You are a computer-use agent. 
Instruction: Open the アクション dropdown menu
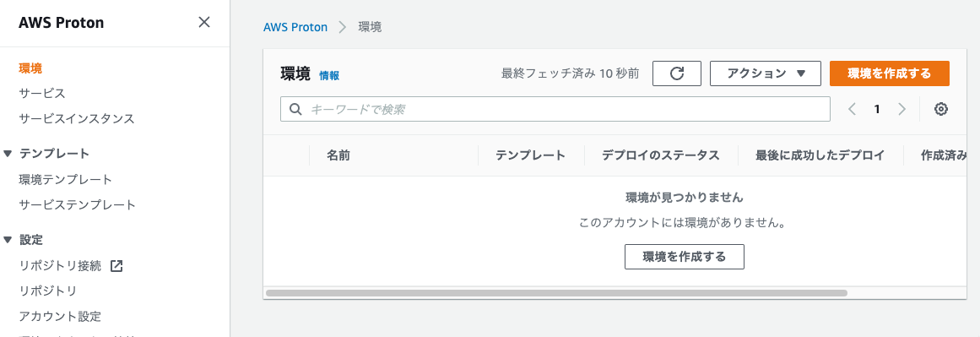(766, 73)
